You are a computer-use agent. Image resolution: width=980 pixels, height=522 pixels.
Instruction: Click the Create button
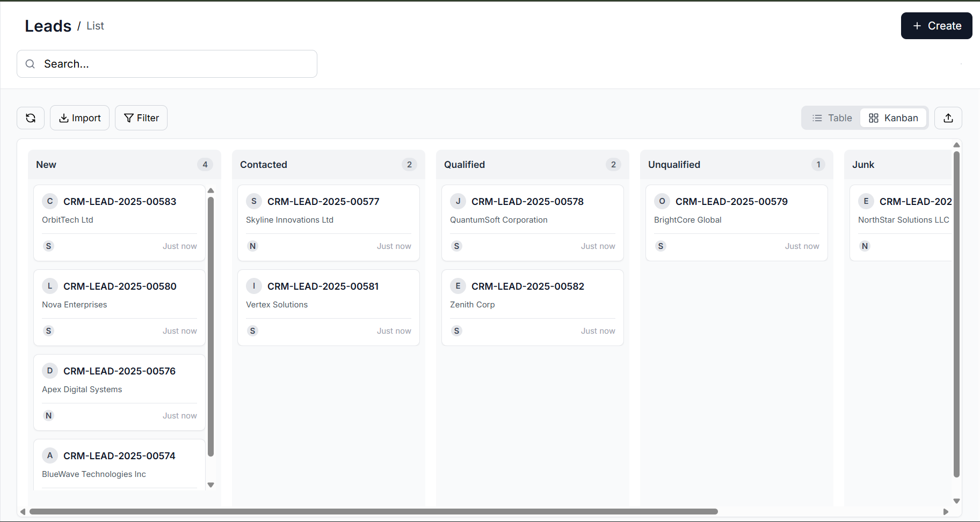(x=936, y=25)
